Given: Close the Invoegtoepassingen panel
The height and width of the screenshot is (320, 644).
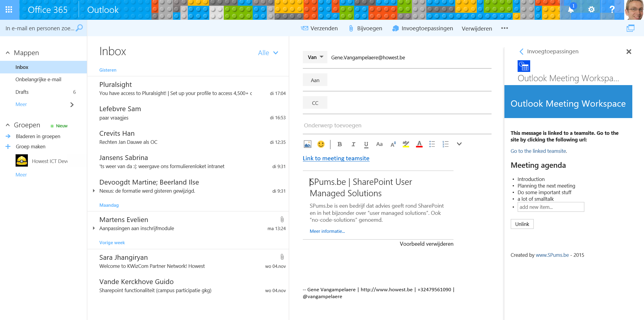Looking at the screenshot, I should tap(629, 52).
